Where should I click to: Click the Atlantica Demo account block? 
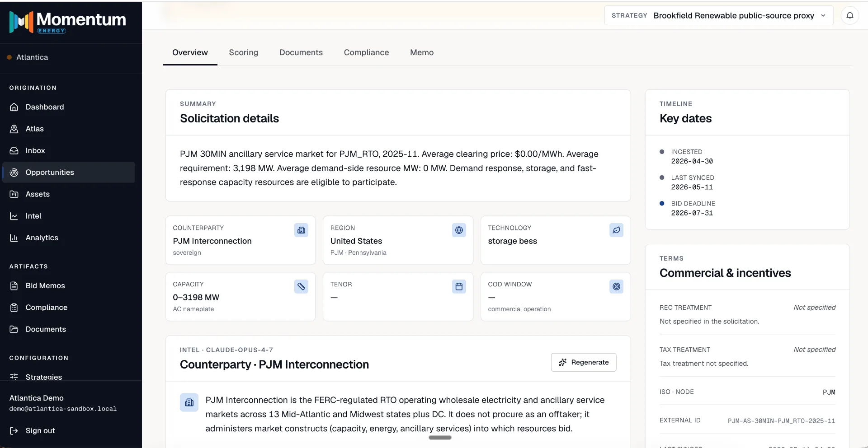pos(63,403)
